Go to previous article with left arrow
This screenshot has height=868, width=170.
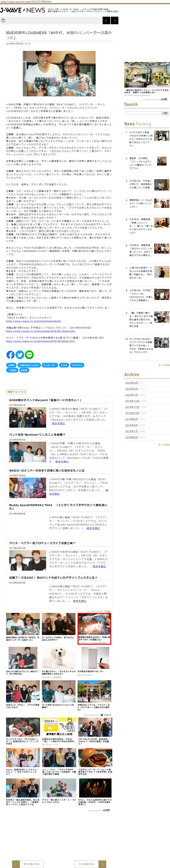coord(106,21)
